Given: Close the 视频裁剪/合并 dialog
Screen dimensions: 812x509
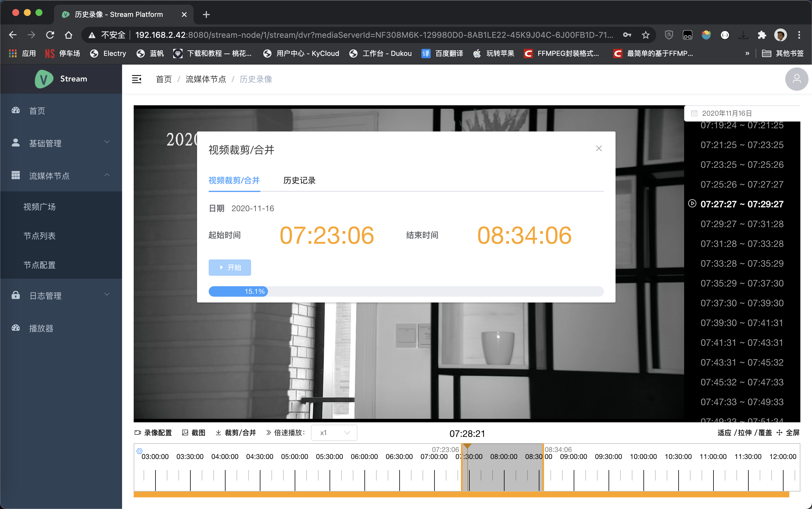Looking at the screenshot, I should coord(598,148).
